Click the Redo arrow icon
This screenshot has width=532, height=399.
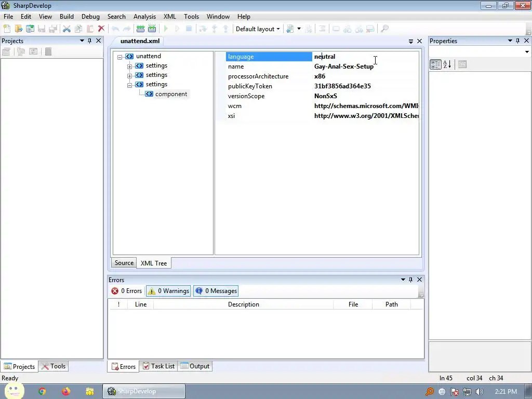(x=127, y=29)
